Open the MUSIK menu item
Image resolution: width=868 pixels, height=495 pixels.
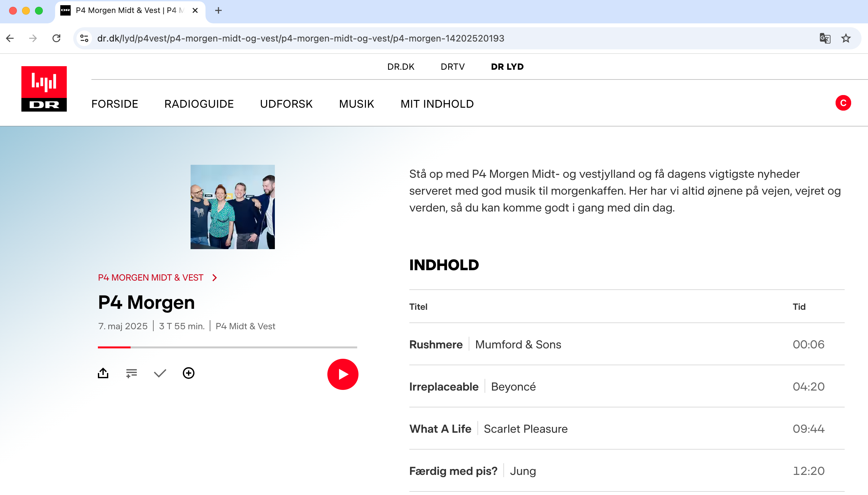[357, 104]
